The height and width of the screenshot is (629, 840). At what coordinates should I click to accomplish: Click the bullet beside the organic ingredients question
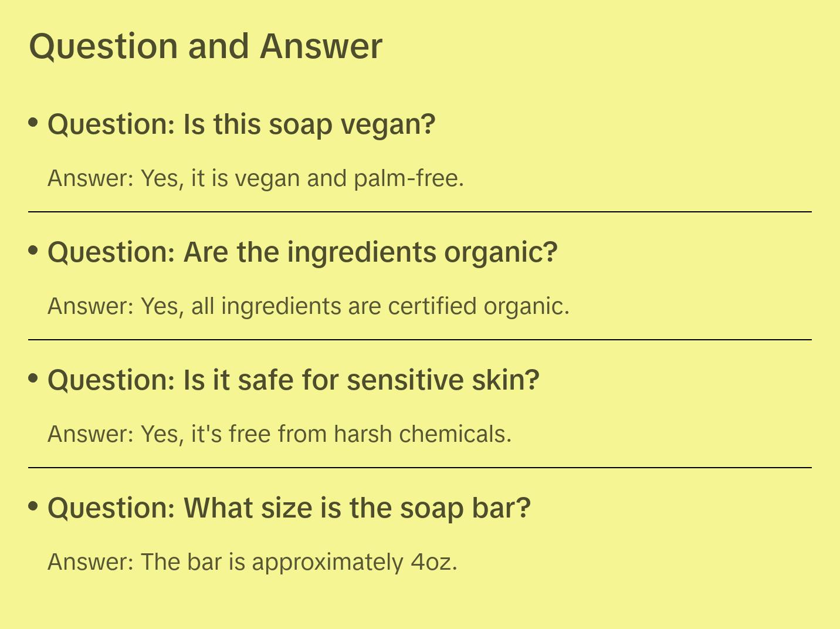pos(33,251)
